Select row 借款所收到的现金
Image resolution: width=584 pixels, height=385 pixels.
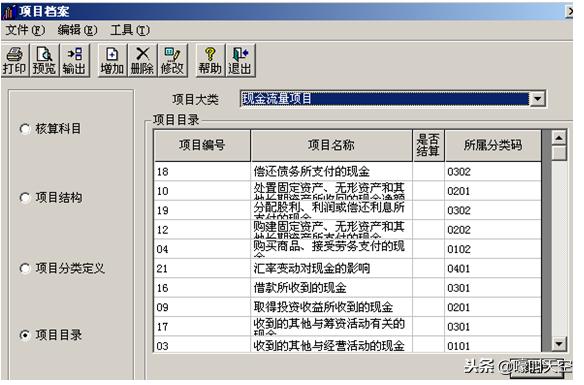click(347, 288)
